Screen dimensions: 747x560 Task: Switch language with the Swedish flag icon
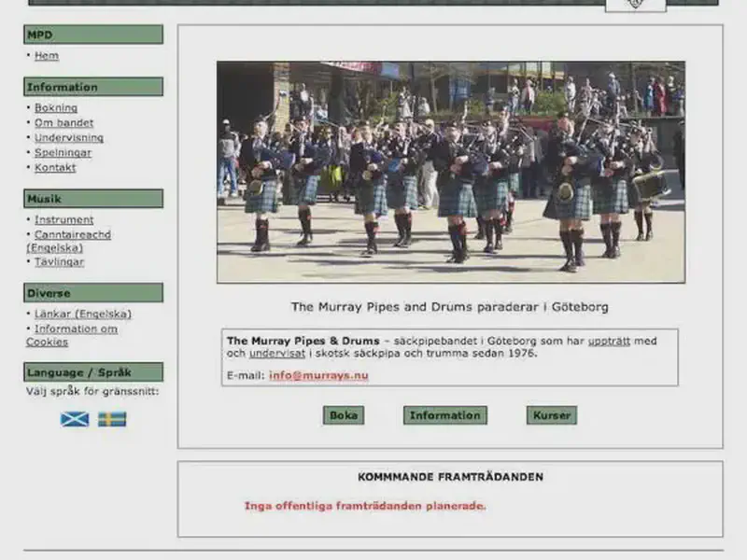pyautogui.click(x=112, y=419)
